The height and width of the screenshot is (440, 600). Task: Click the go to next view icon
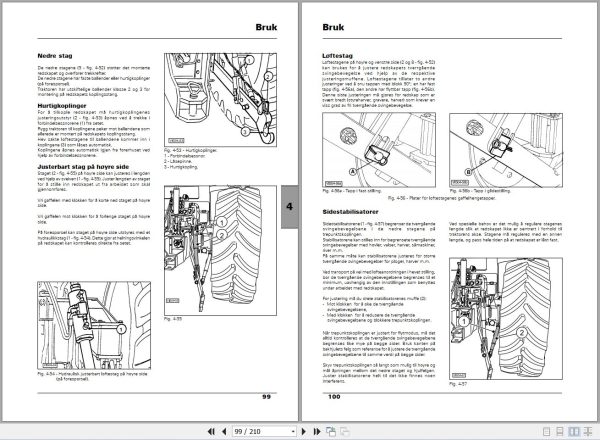coord(344,432)
